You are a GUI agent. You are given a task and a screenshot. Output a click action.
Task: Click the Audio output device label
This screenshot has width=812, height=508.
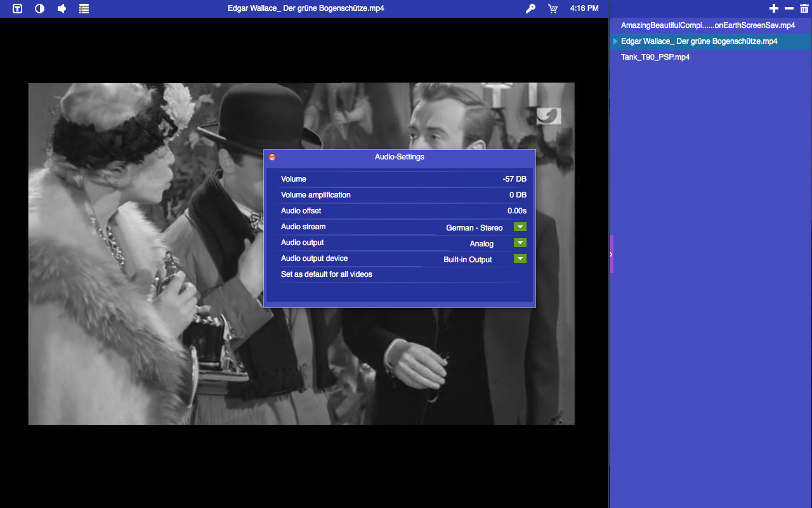point(314,258)
